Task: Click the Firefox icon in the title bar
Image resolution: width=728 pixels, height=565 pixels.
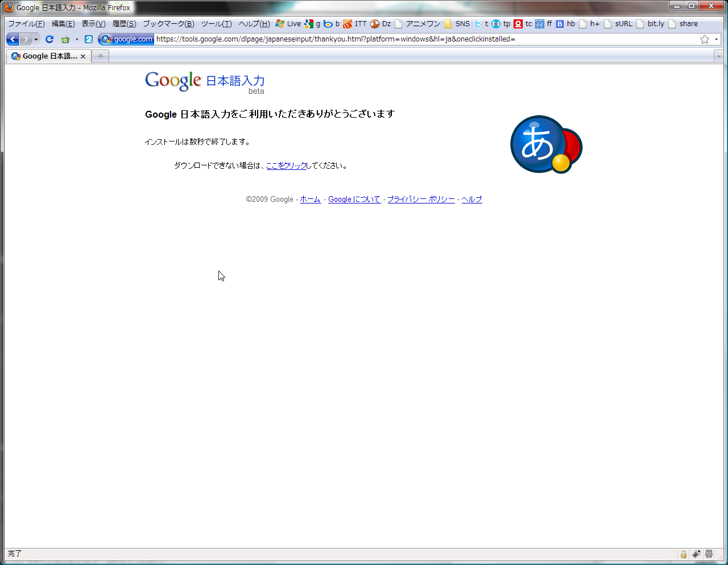Action: pyautogui.click(x=9, y=7)
